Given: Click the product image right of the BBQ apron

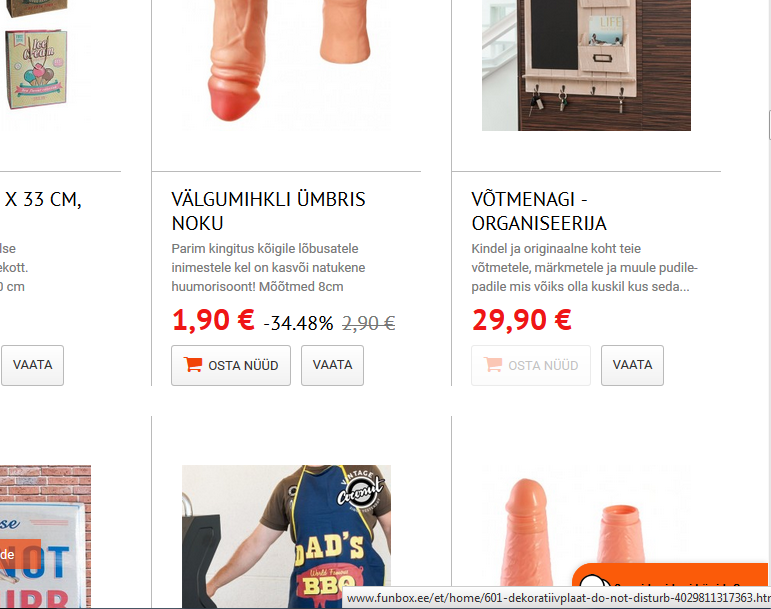Looking at the screenshot, I should tap(586, 526).
